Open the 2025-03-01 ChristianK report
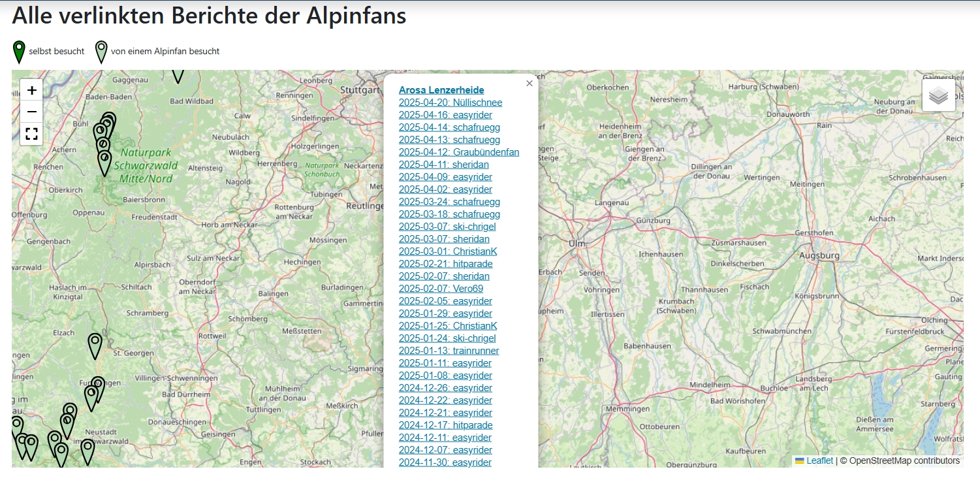The image size is (980, 482). point(448,251)
